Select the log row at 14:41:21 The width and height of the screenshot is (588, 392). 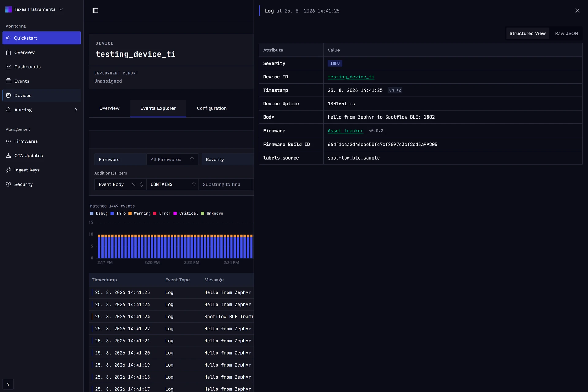[171, 341]
